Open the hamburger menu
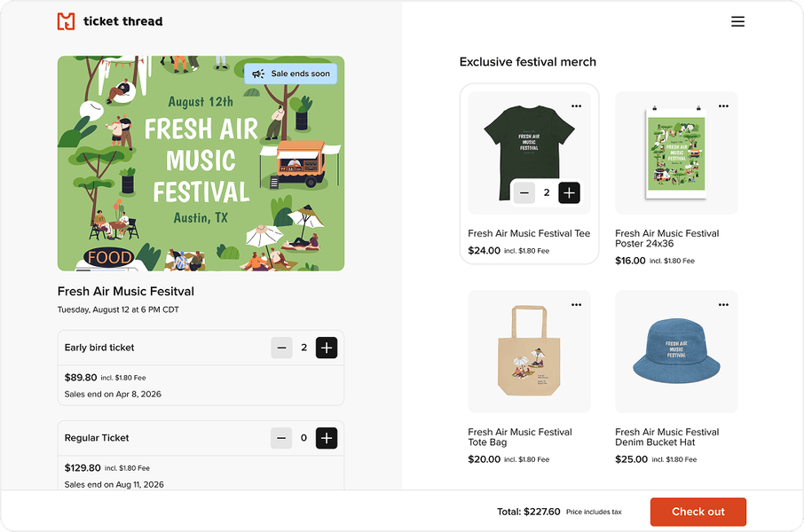Image resolution: width=804 pixels, height=532 pixels. pos(737,21)
